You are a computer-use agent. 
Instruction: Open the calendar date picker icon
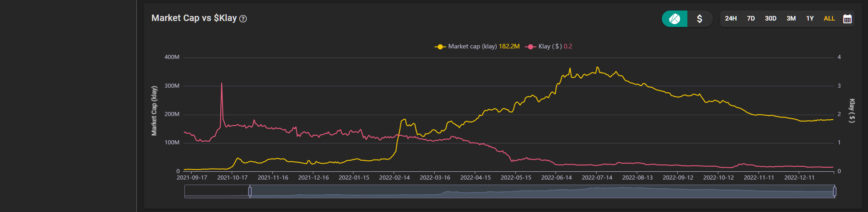847,19
